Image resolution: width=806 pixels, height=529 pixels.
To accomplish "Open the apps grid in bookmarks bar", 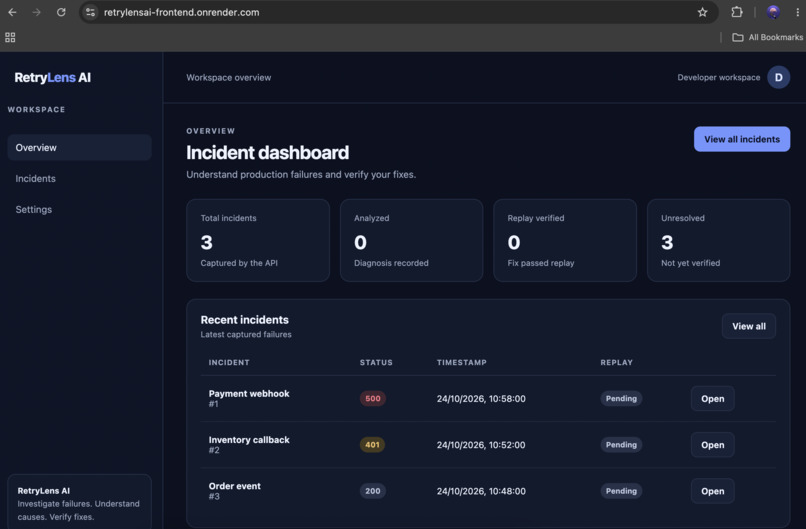I will click(10, 37).
